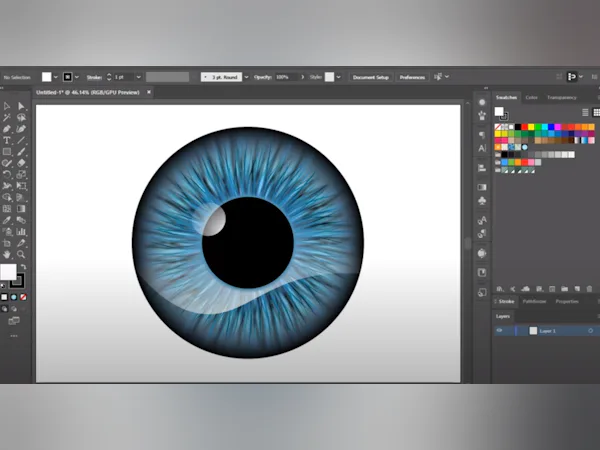Select the Blend tool
This screenshot has height=450, width=600.
(x=21, y=220)
